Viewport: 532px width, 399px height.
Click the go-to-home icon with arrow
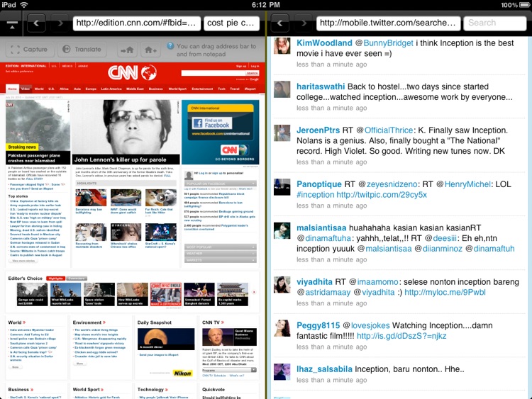[127, 50]
